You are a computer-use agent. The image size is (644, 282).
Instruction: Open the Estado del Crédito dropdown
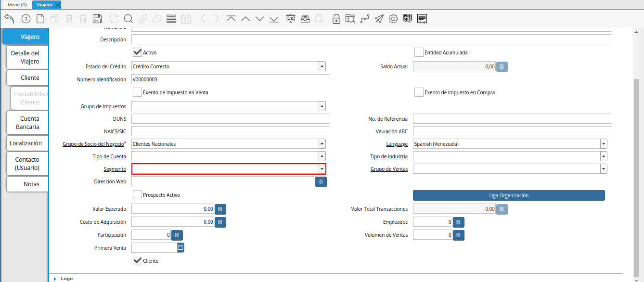322,66
